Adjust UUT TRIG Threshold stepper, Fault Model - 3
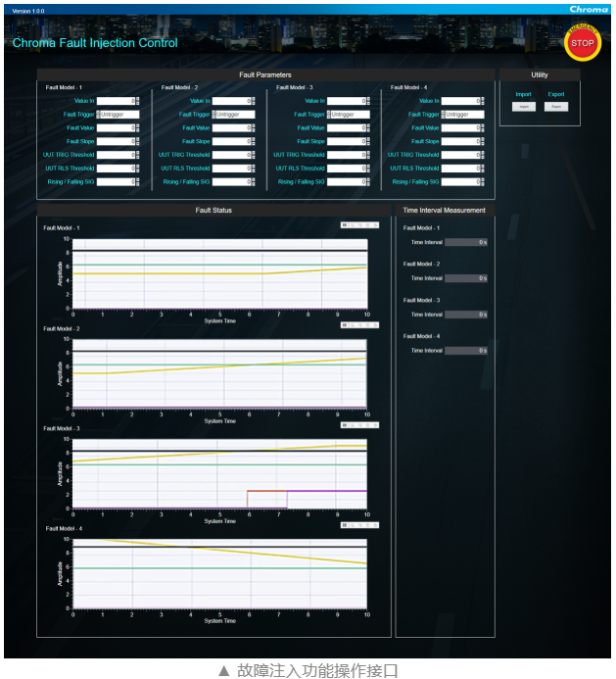Screen dimensions: 616x679 [368, 155]
